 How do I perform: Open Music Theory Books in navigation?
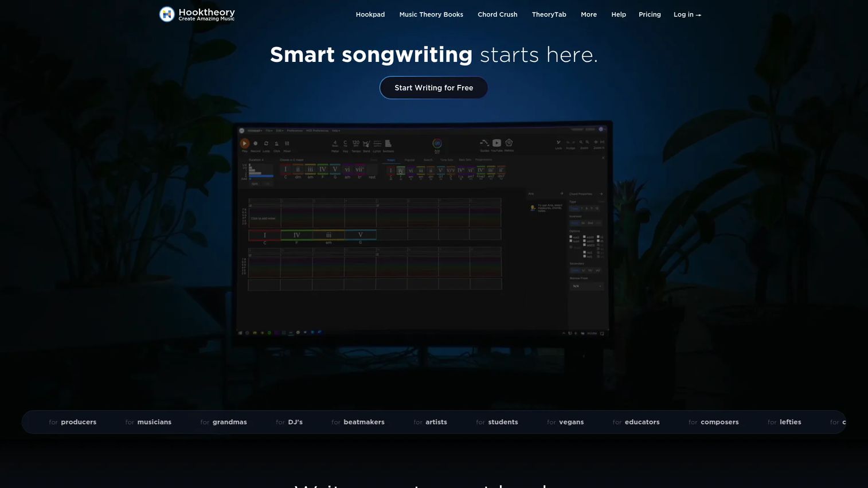pyautogui.click(x=431, y=14)
